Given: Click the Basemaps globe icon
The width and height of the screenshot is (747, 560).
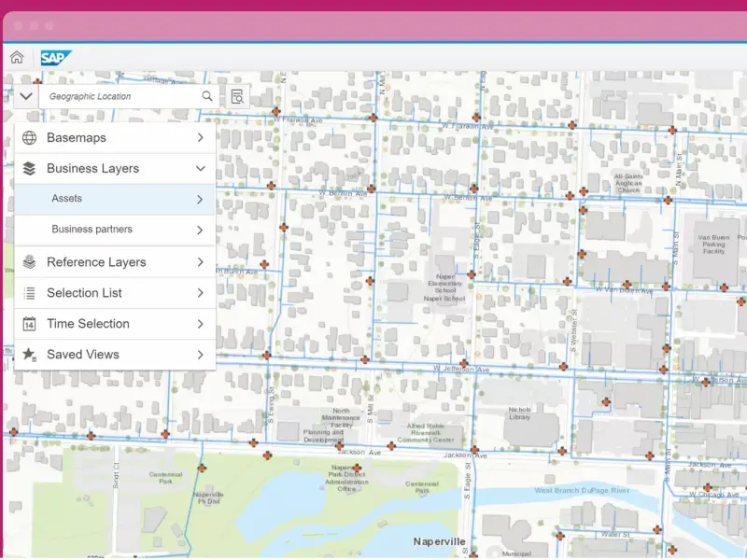Looking at the screenshot, I should tap(30, 138).
